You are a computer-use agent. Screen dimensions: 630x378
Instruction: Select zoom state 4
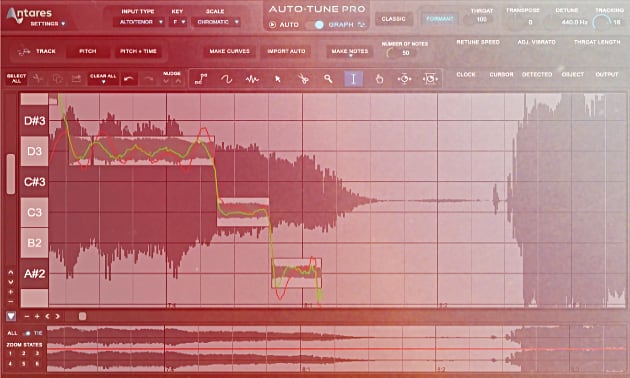(10, 364)
